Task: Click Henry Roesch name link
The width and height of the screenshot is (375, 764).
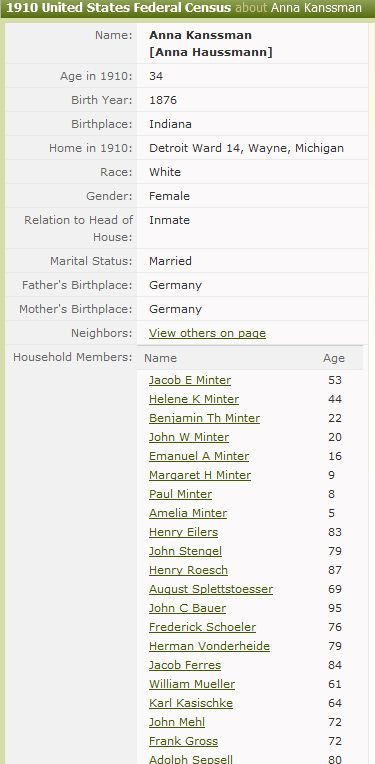Action: pos(188,570)
